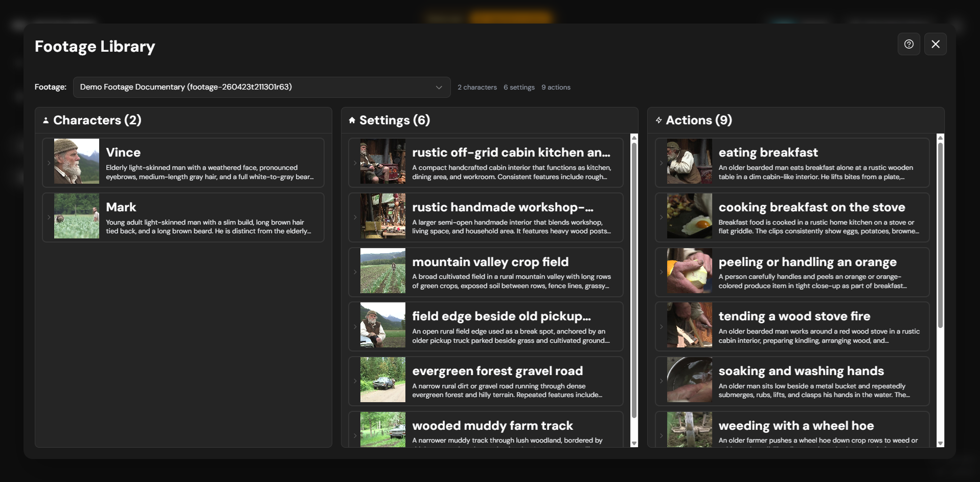
Task: Click 'mountain valley crop field' title
Action: pos(490,262)
